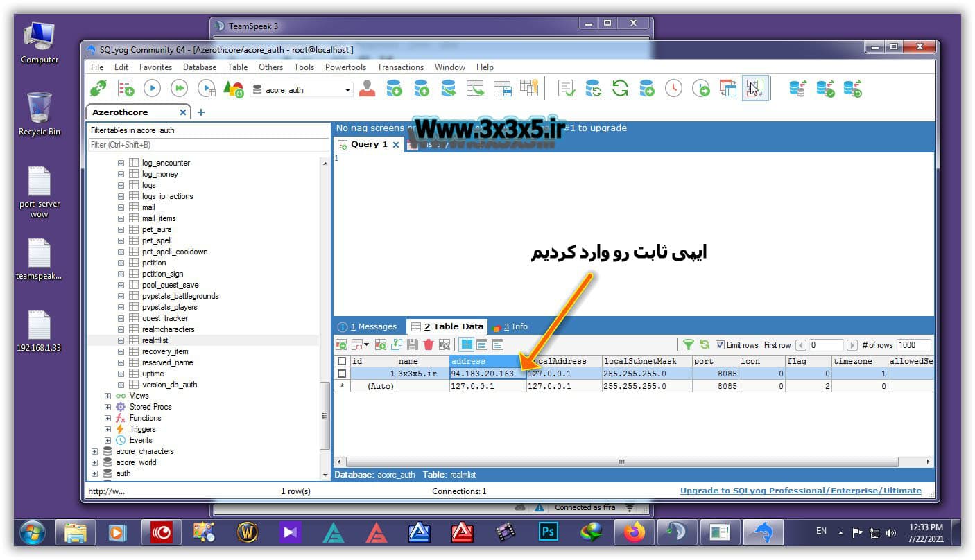Image resolution: width=975 pixels, height=560 pixels.
Task: Open the Database menu
Action: (x=200, y=67)
